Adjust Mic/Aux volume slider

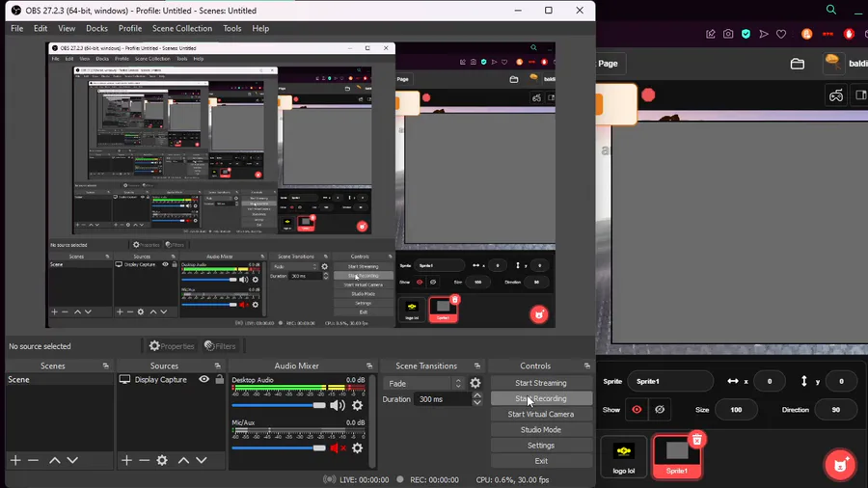[x=279, y=448]
